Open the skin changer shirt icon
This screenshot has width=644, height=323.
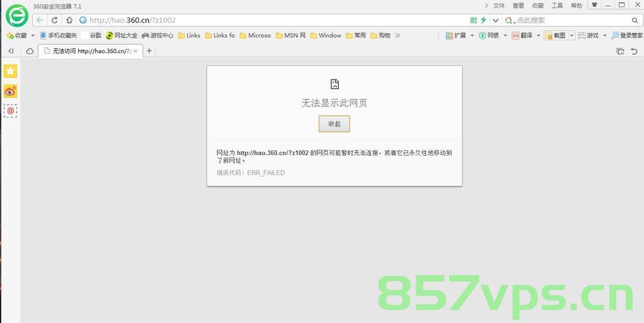[x=594, y=5]
